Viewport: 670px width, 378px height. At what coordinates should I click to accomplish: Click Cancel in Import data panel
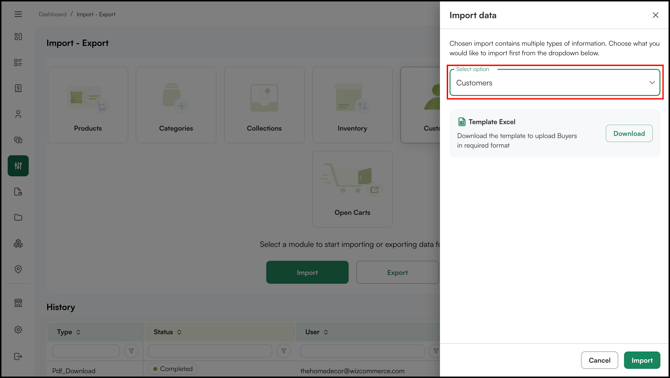pos(599,360)
